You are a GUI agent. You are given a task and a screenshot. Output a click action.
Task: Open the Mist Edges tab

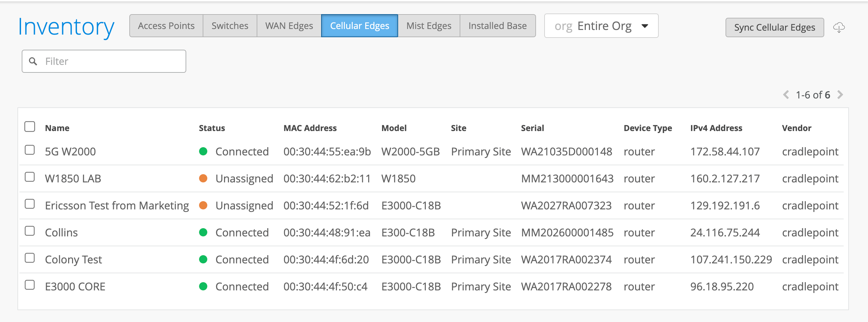(429, 25)
